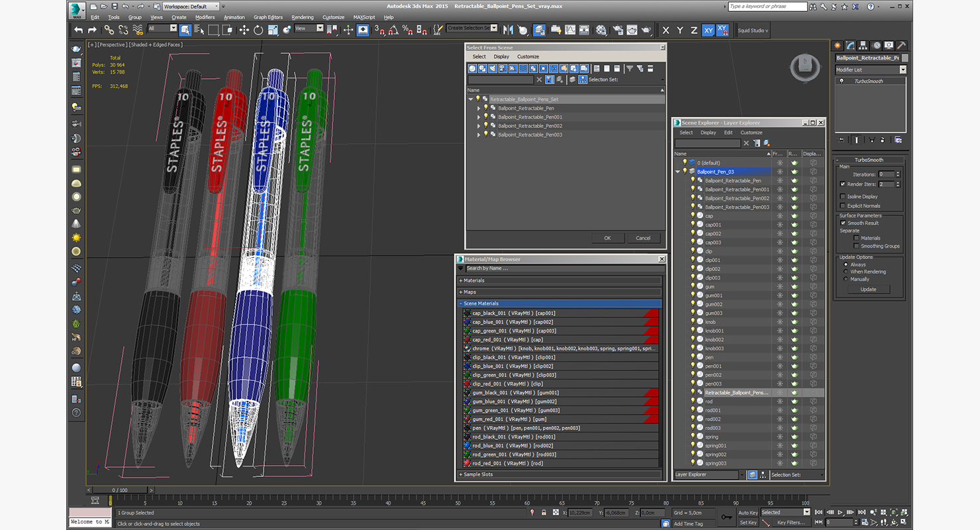Click Configure Modifier Sets icon
980x530 pixels.
[898, 140]
